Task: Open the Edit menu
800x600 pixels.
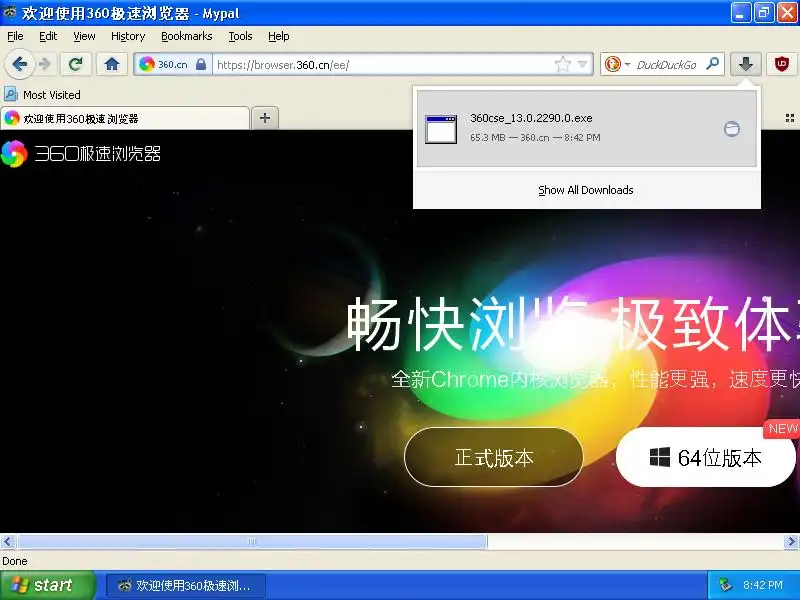Action: pyautogui.click(x=48, y=36)
